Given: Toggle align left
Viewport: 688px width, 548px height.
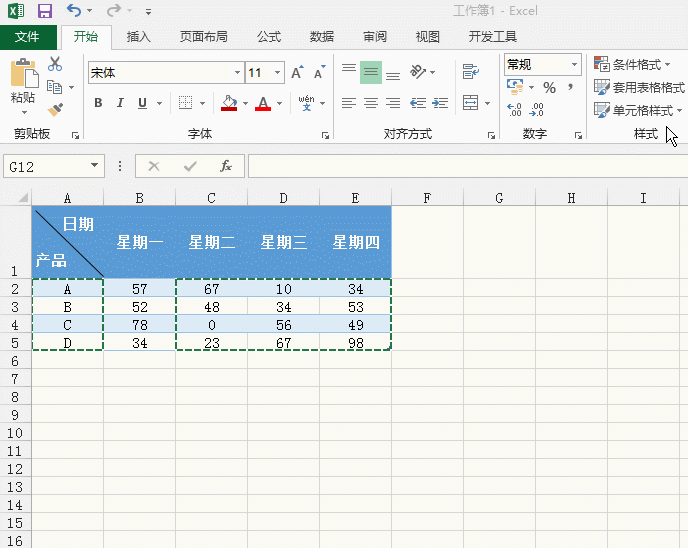Looking at the screenshot, I should (349, 103).
